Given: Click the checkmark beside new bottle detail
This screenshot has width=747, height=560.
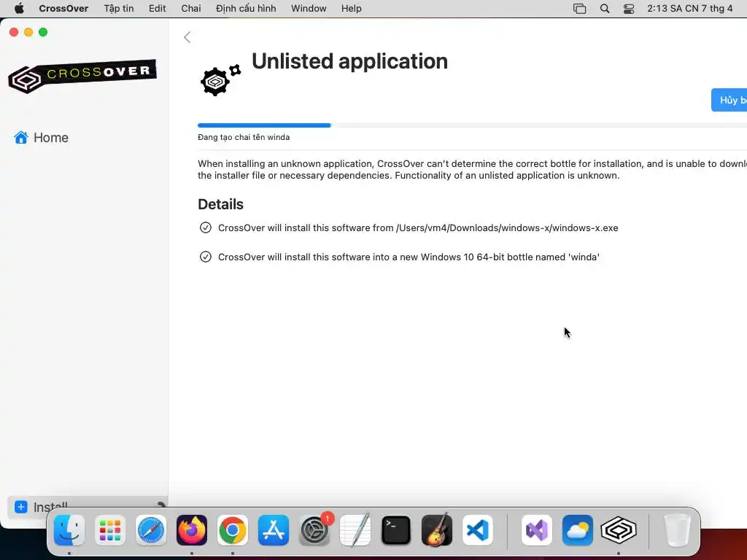Looking at the screenshot, I should click(x=205, y=257).
